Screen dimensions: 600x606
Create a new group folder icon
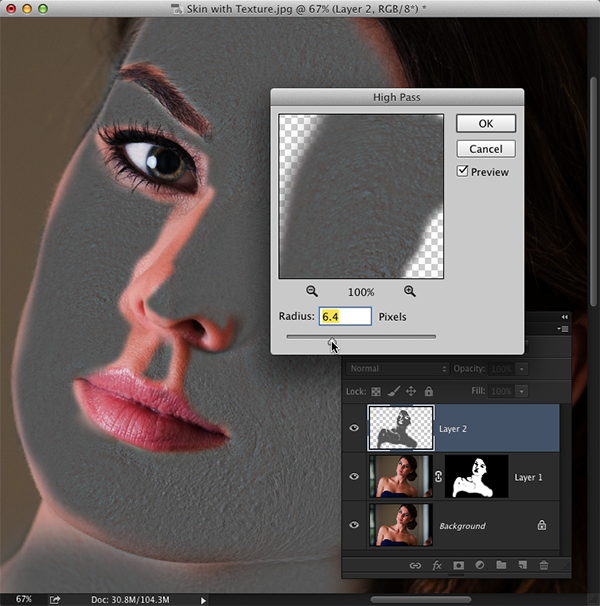coord(501,565)
